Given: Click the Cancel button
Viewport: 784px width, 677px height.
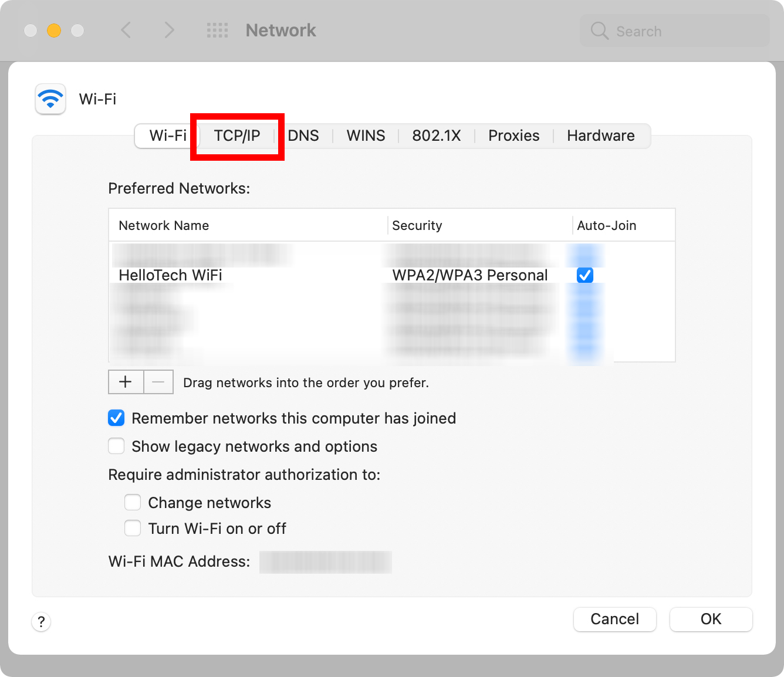Looking at the screenshot, I should pyautogui.click(x=615, y=619).
